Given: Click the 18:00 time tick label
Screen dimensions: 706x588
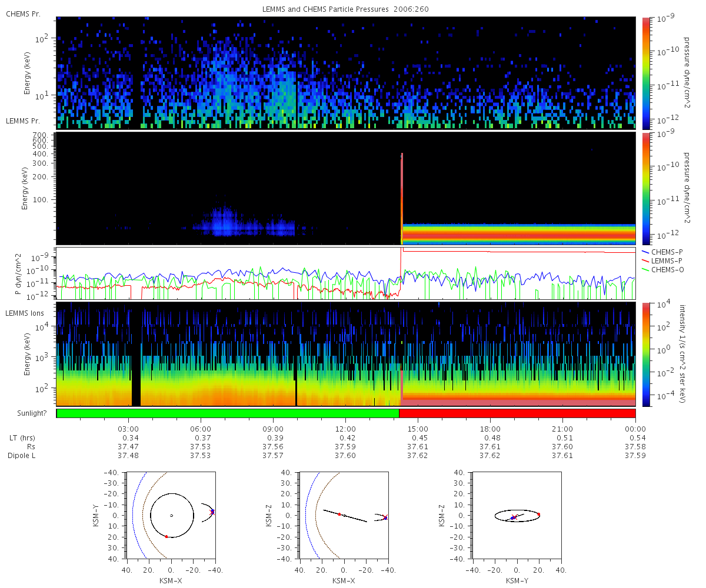Looking at the screenshot, I should [x=491, y=428].
